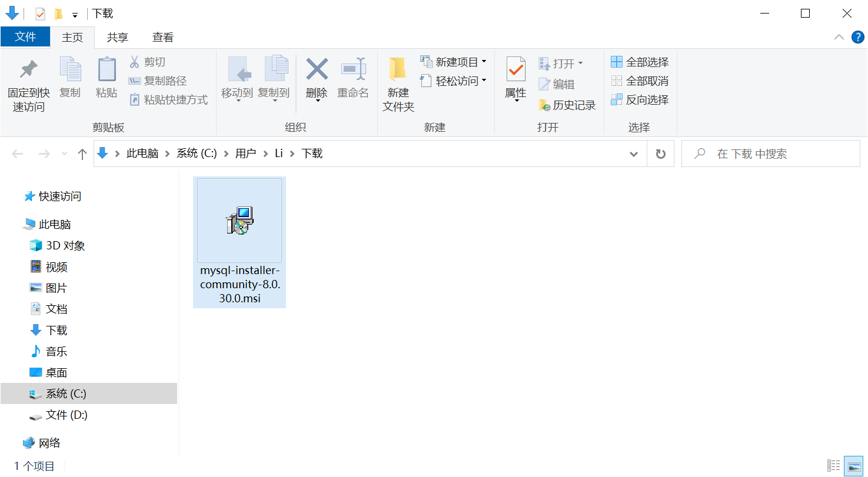The height and width of the screenshot is (477, 868).
Task: Cut selection with 剪切
Action: pos(147,62)
